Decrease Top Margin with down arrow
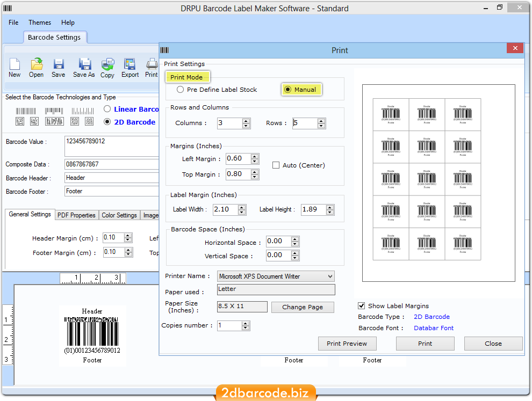Viewport: 532px width, 401px height. pos(255,177)
